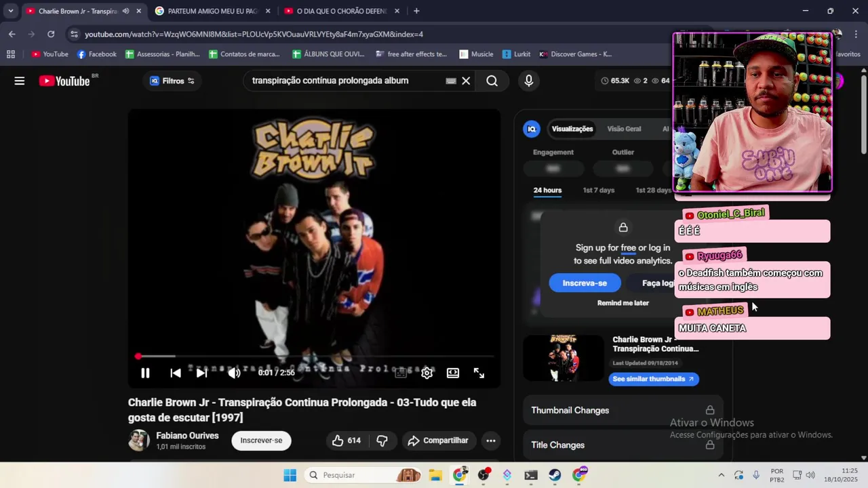Click the IQ logo icon in analytics panel

(532, 129)
